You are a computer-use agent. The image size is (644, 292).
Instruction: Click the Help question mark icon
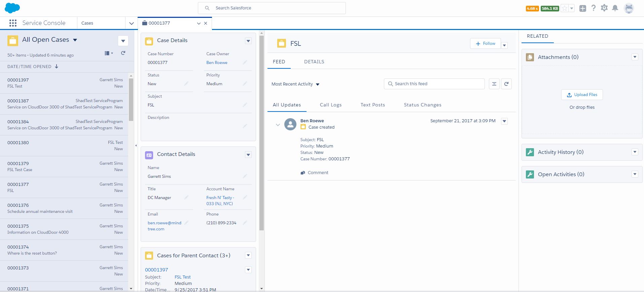point(594,8)
